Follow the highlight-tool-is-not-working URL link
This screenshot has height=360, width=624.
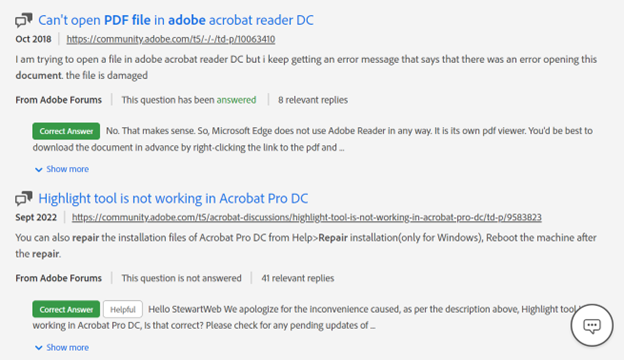pos(306,217)
